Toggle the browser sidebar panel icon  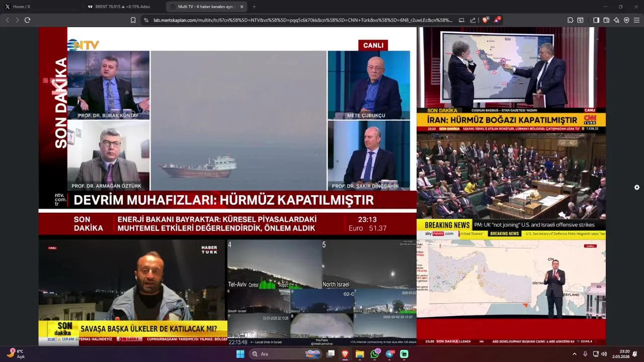[x=596, y=20]
